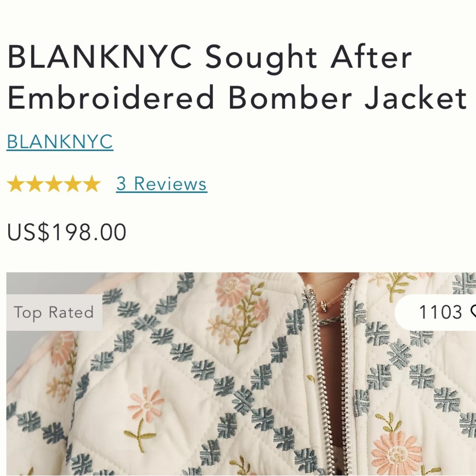Click the 1103 favorites count pill

click(x=436, y=312)
